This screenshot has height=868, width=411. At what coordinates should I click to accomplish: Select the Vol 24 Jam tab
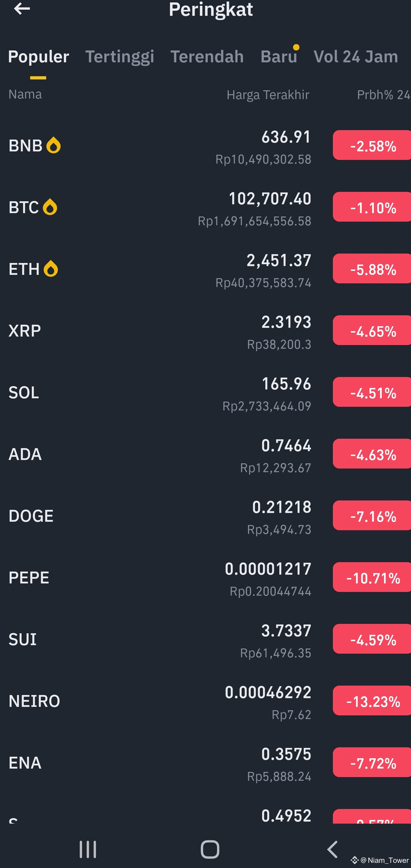356,56
